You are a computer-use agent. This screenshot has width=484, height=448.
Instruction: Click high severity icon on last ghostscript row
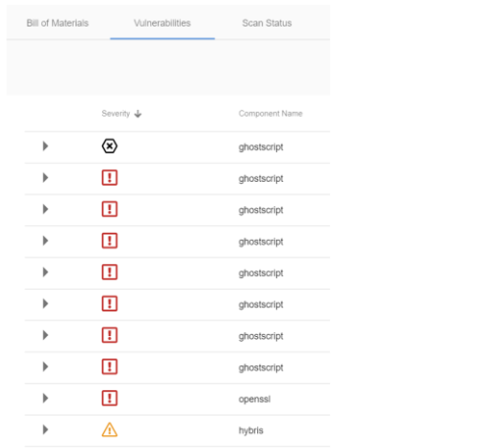coord(110,366)
